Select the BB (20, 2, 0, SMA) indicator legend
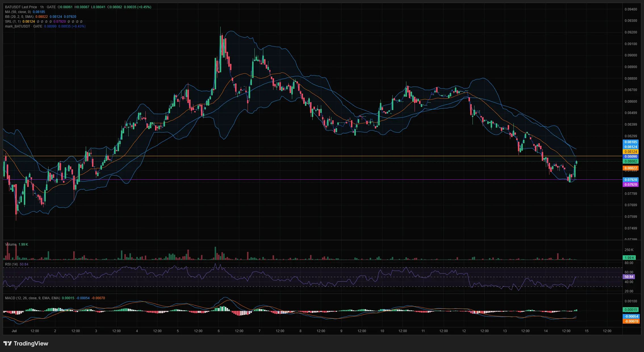 (19, 17)
